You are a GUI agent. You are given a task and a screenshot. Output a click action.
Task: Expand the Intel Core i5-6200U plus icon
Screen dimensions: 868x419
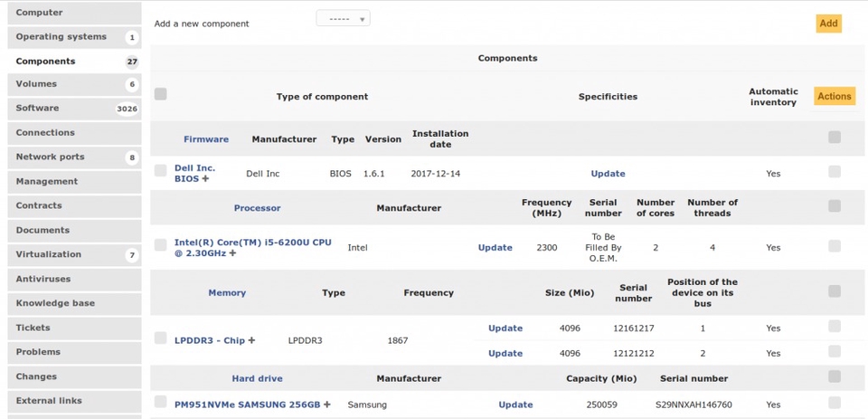(232, 253)
